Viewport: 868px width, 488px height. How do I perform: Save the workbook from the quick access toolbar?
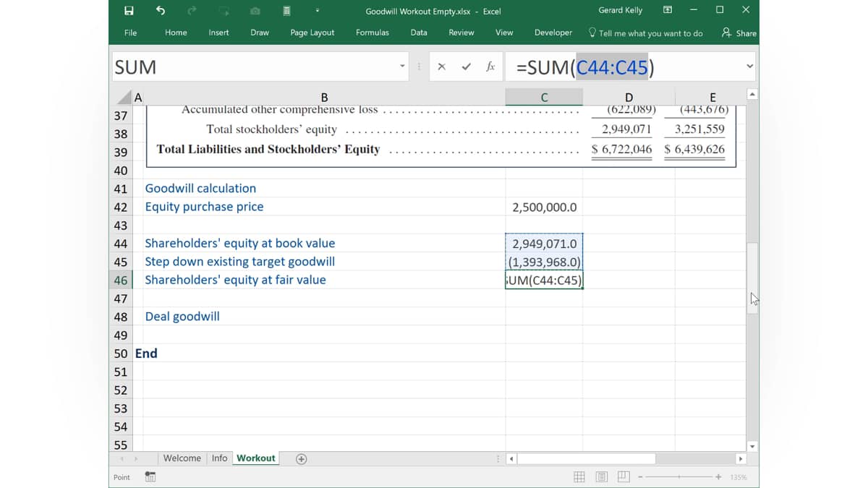coord(129,11)
